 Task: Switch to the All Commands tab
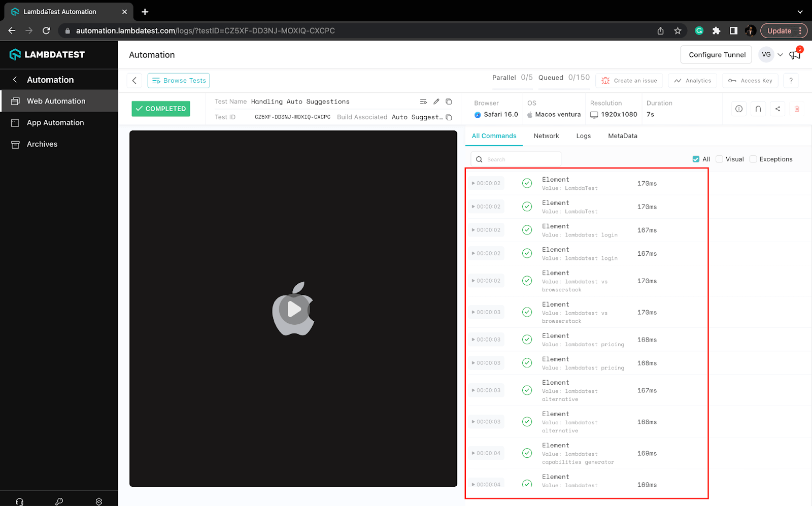[x=494, y=136]
